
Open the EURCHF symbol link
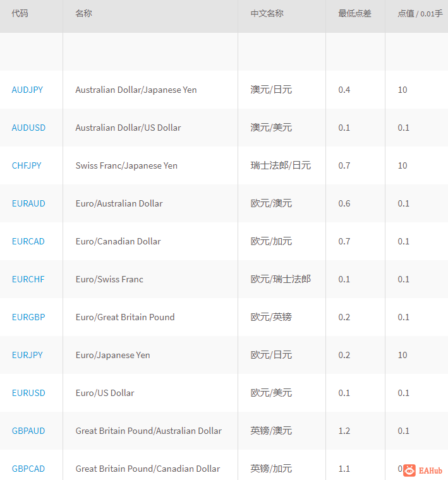28,279
